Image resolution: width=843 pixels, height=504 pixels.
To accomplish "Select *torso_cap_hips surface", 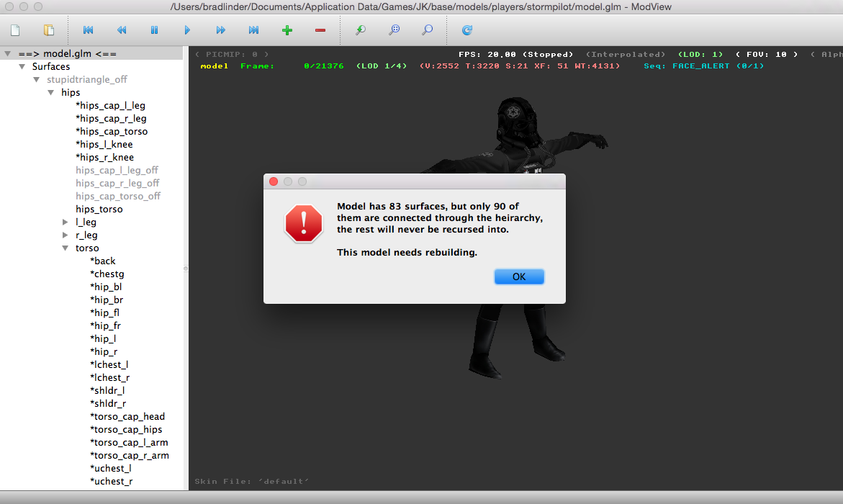I will [x=126, y=429].
